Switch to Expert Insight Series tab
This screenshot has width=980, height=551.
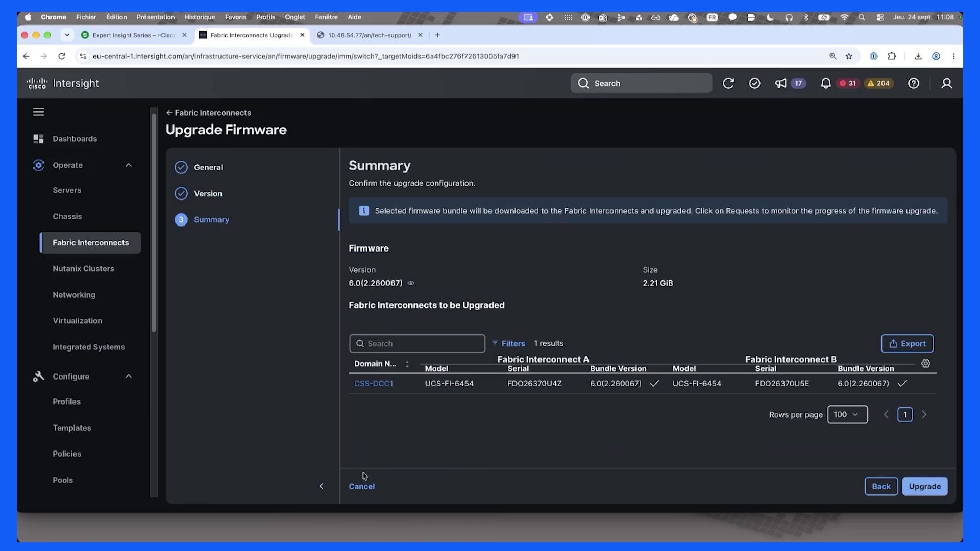click(134, 35)
